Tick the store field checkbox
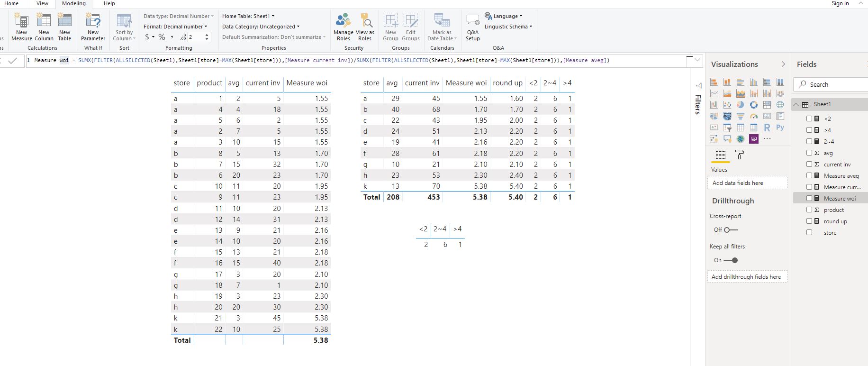The height and width of the screenshot is (366, 868). (x=809, y=232)
